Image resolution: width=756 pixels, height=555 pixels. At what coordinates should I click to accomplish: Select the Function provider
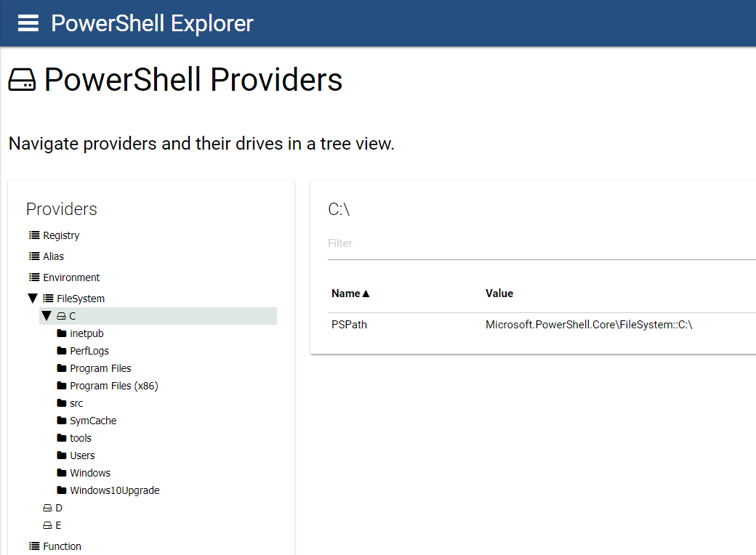point(63,546)
